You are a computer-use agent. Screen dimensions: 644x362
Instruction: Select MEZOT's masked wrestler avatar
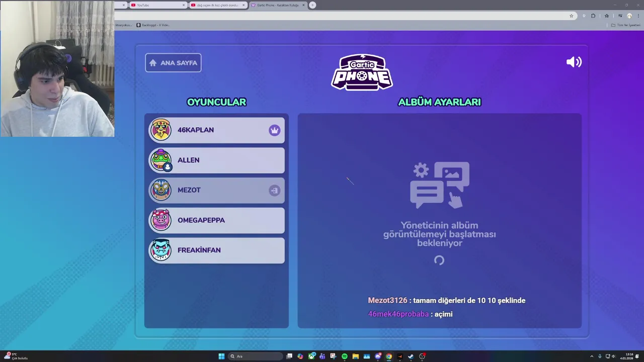(161, 190)
